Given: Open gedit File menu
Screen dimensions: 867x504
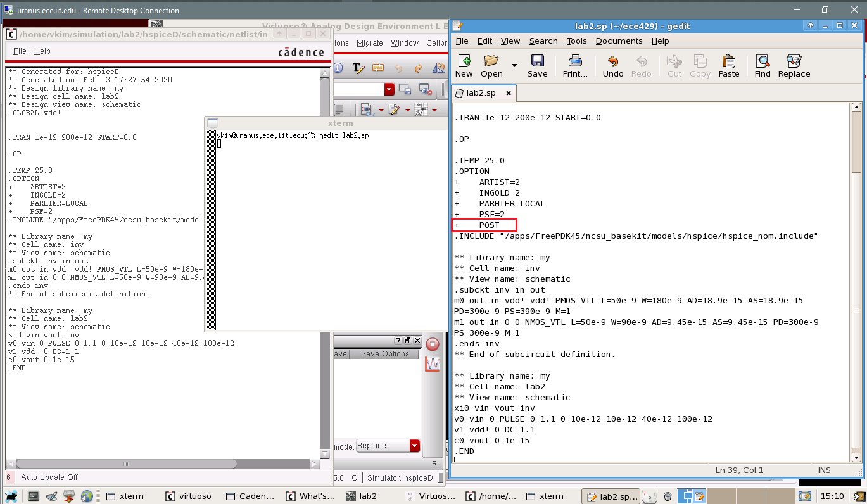Looking at the screenshot, I should pos(462,41).
